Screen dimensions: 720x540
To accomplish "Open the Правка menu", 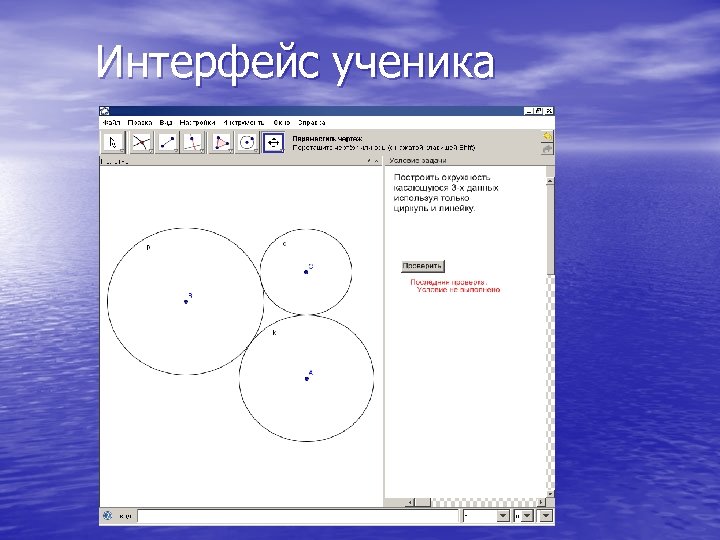I will [140, 123].
